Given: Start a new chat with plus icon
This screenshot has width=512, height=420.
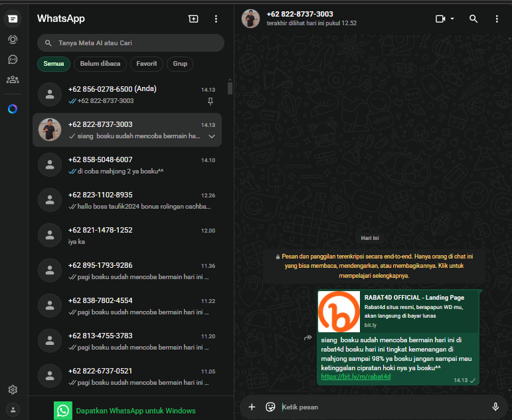Looking at the screenshot, I should 193,19.
